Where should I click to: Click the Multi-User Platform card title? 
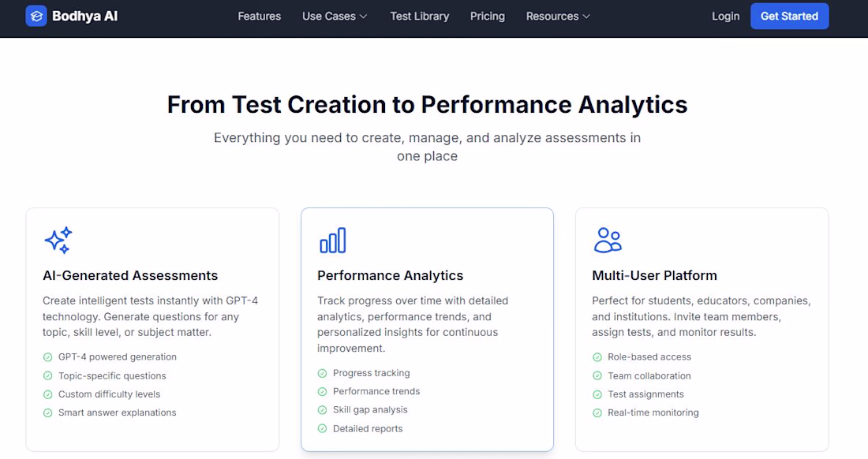click(654, 275)
